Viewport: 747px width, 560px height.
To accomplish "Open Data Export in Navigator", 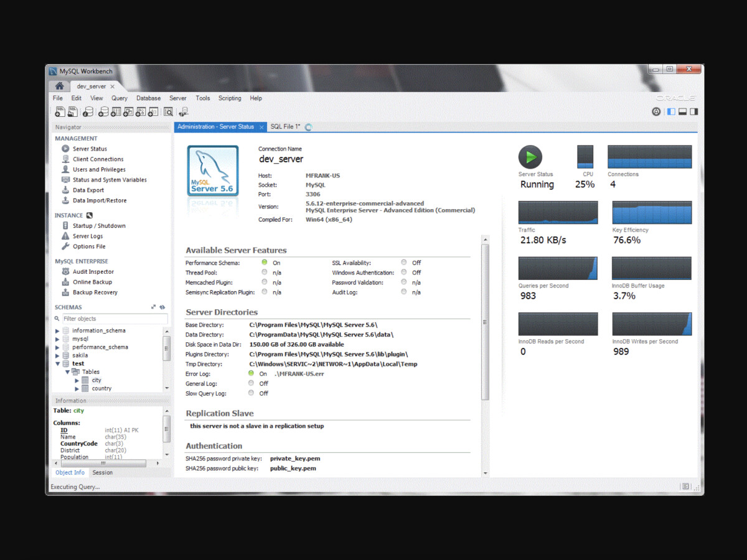I will tap(88, 190).
